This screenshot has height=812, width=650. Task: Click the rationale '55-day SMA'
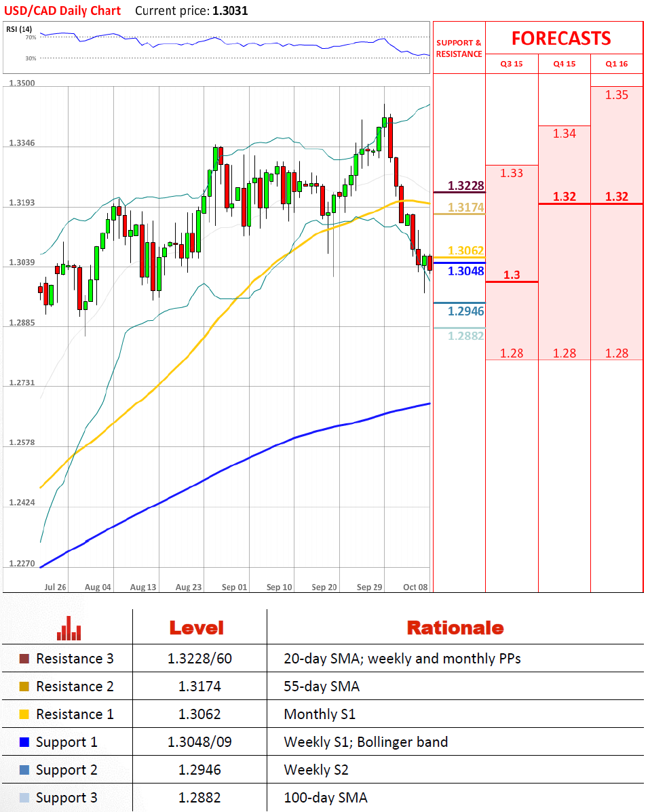coord(321,687)
